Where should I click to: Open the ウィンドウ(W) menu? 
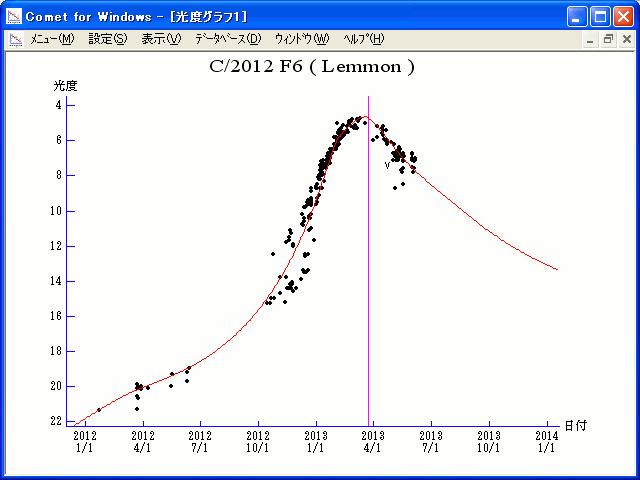pyautogui.click(x=302, y=39)
